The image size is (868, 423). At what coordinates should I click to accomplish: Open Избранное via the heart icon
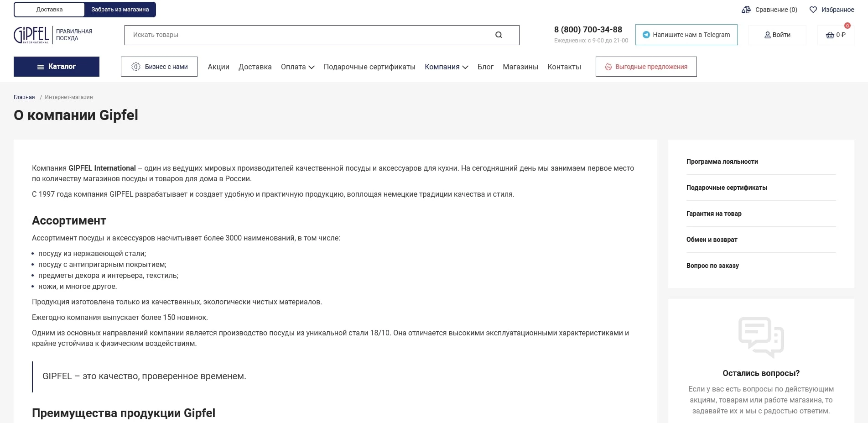click(x=813, y=9)
